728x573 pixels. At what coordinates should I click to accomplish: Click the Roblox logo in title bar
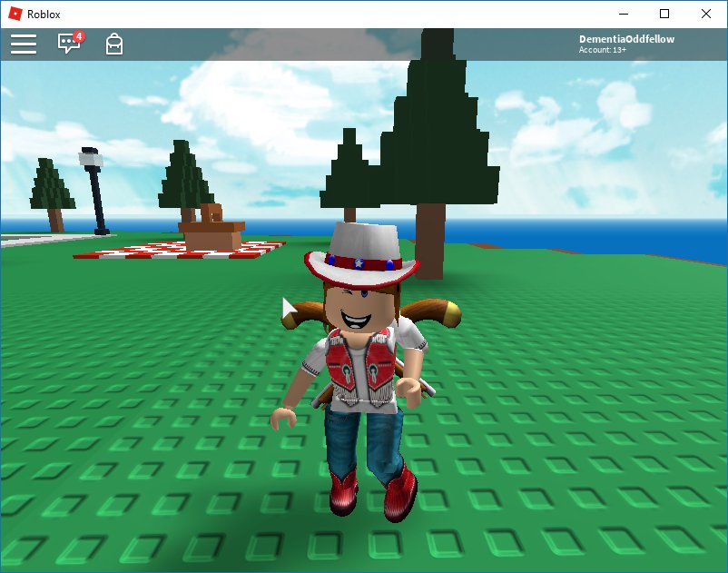pyautogui.click(x=15, y=14)
